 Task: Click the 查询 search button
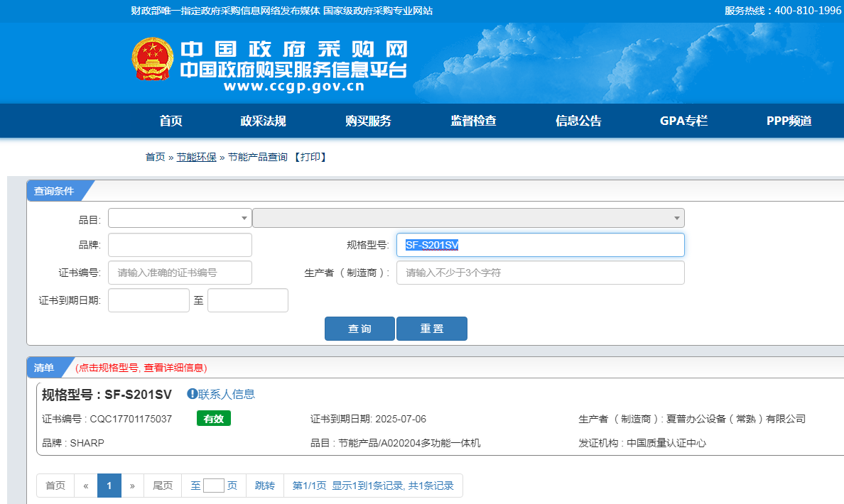pos(359,329)
